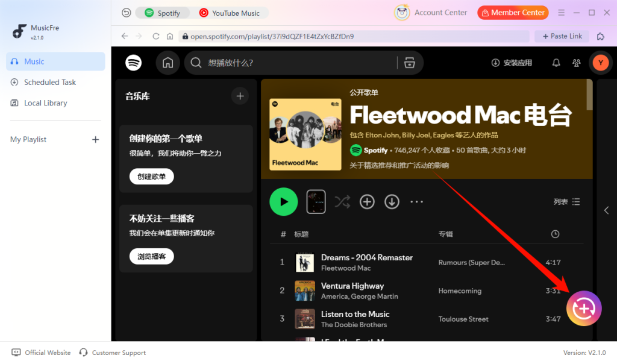Click the open.spotify.com URL address field

point(353,36)
